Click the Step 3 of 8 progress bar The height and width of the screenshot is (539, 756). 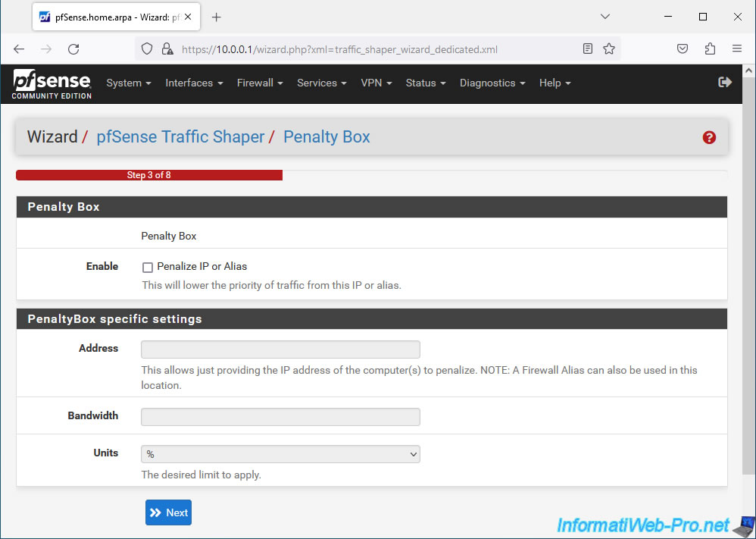coord(149,175)
